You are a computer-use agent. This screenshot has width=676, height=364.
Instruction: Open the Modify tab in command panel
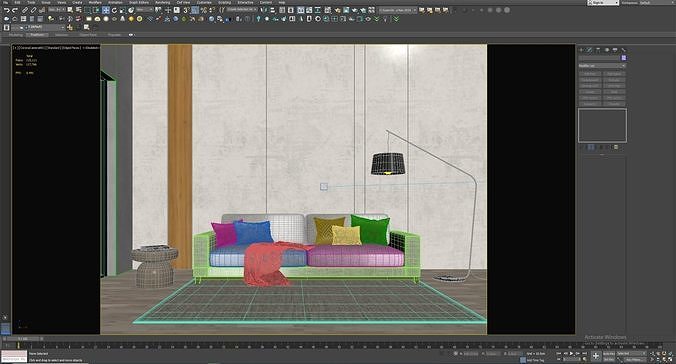(589, 50)
